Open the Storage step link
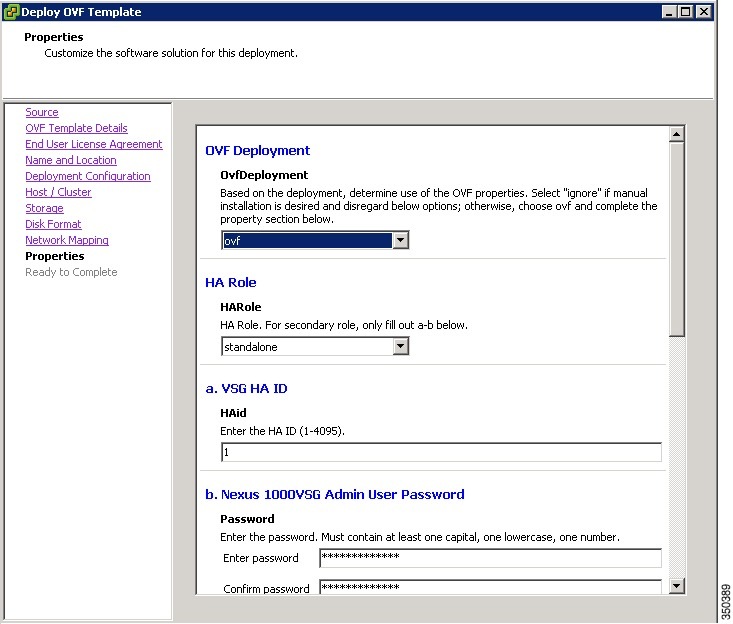 click(x=44, y=208)
